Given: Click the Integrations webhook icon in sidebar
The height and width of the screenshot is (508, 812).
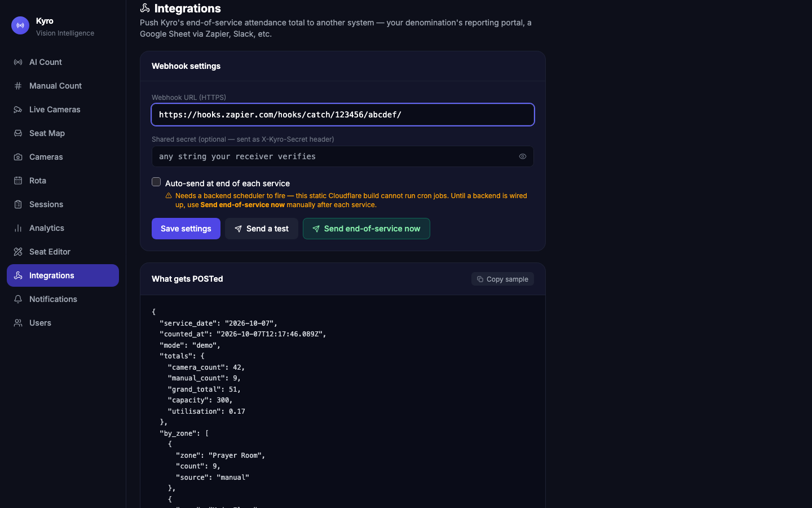Looking at the screenshot, I should tap(18, 275).
